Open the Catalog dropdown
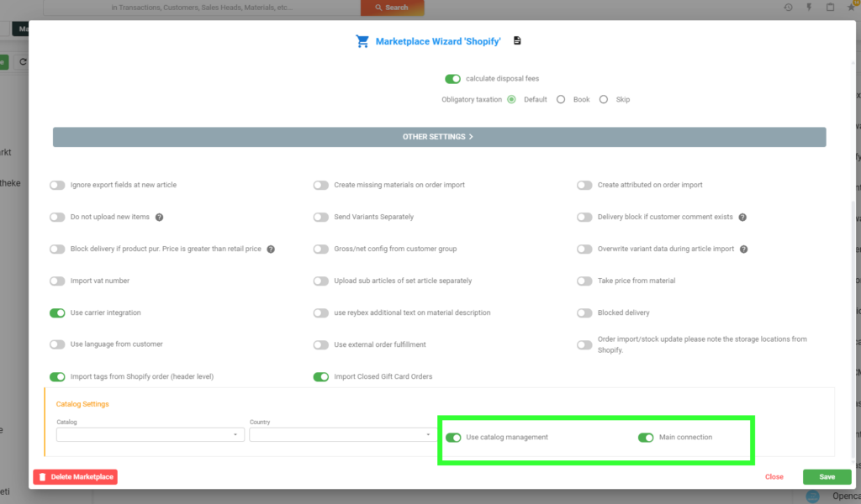Screen dimensions: 861x504 tap(150, 434)
